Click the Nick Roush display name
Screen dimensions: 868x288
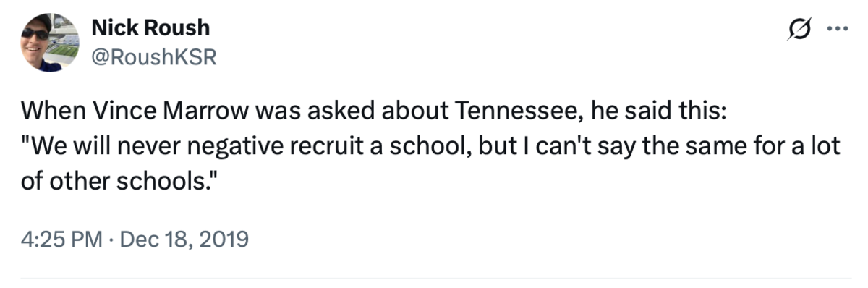click(150, 27)
